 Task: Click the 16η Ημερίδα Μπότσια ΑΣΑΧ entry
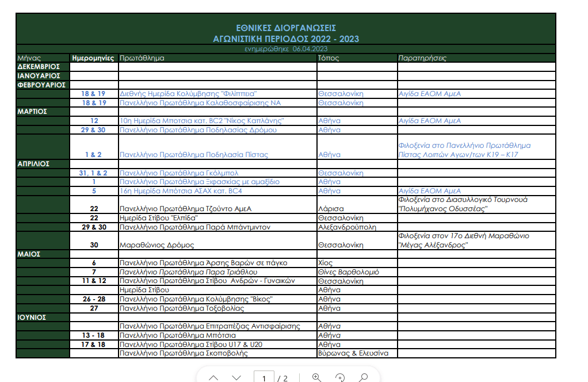[181, 191]
